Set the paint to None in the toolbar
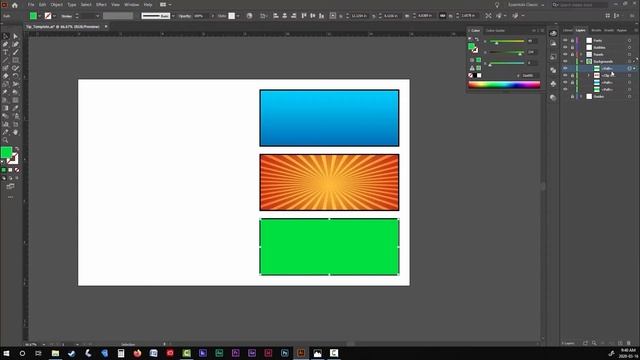 tap(17, 170)
